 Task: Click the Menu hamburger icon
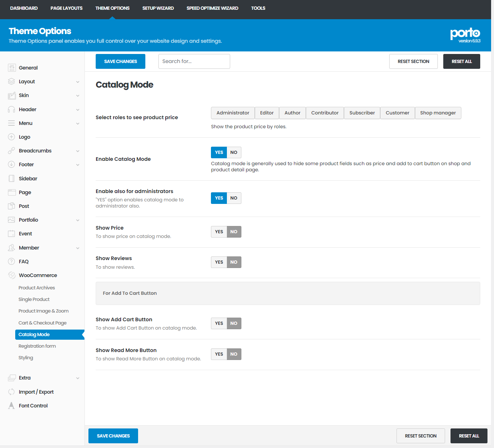coord(12,123)
